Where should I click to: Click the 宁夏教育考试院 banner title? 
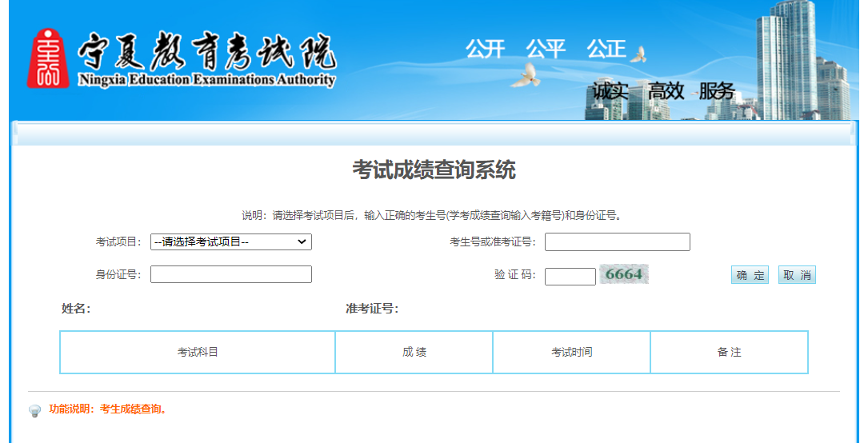pos(207,52)
